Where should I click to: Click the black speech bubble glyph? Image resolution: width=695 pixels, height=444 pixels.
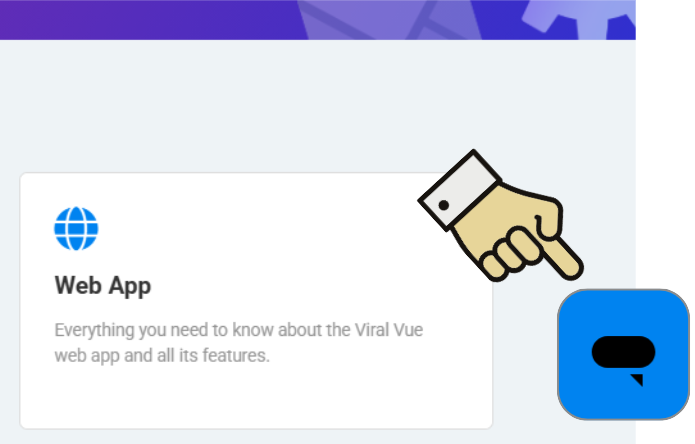coord(623,361)
